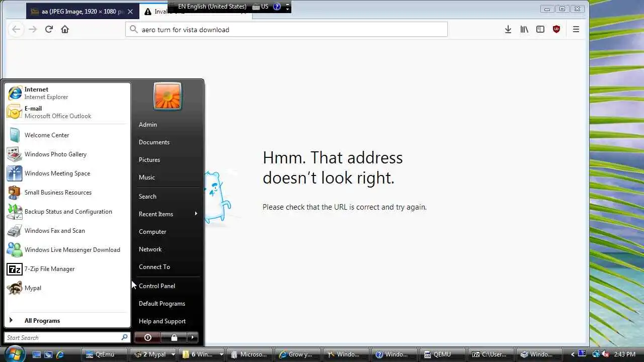Show hidden system tray icons arrow
644x362 pixels.
[573, 354]
